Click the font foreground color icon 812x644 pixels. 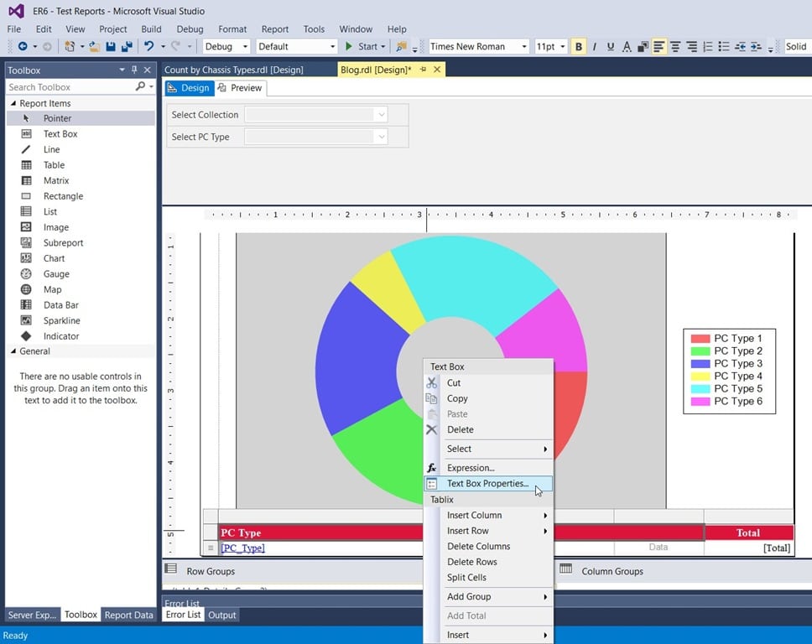tap(627, 47)
